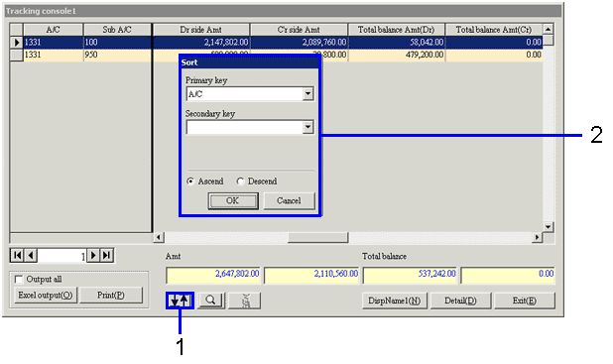Confirm sort with OK button
This screenshot has width=613, height=364.
click(x=233, y=200)
